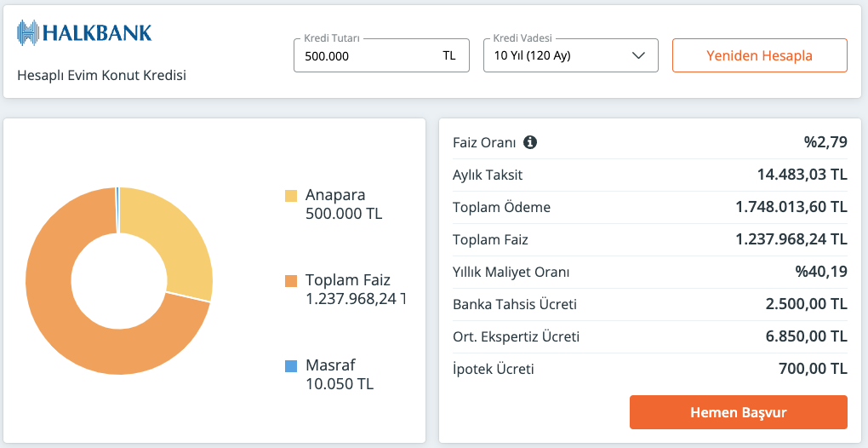Screen dimensions: 868x448
Task: Click the Kredi Vadesi chevron arrow
Action: click(x=638, y=55)
